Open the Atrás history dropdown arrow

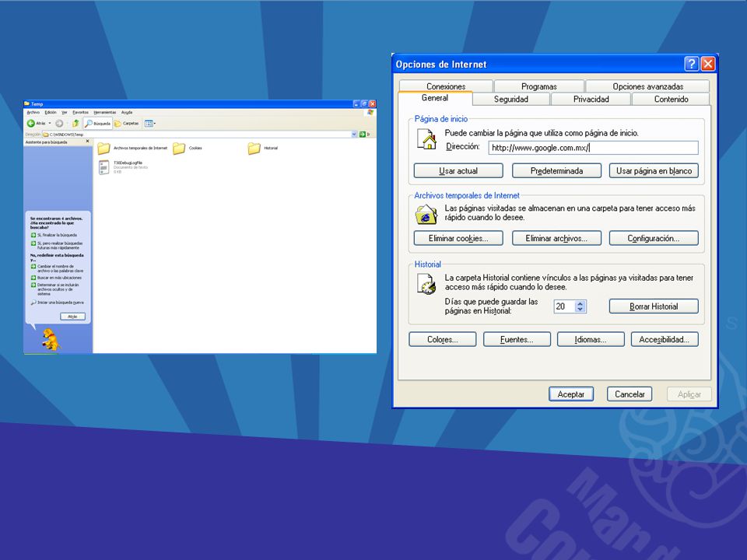(50, 124)
